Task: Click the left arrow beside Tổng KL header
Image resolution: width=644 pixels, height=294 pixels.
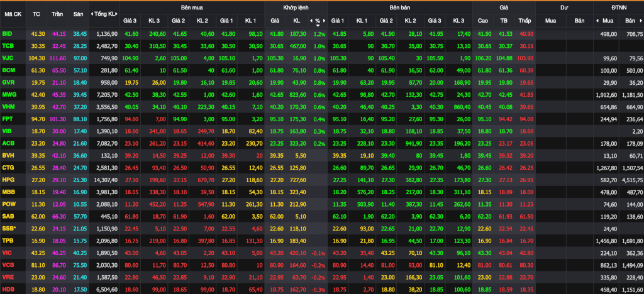Action: click(92, 14)
